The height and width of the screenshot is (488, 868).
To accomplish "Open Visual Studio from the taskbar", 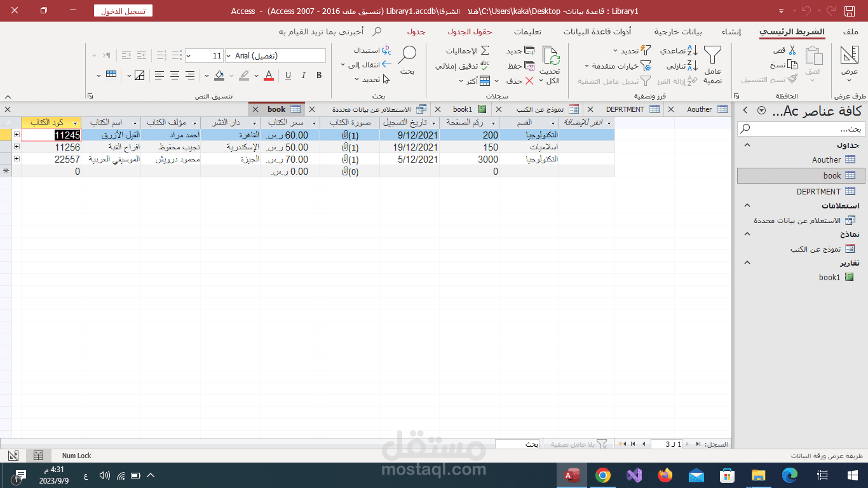I will click(x=634, y=475).
